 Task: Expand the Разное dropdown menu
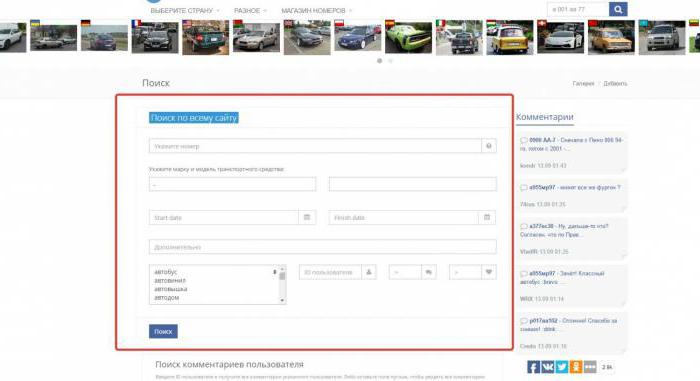coord(250,10)
